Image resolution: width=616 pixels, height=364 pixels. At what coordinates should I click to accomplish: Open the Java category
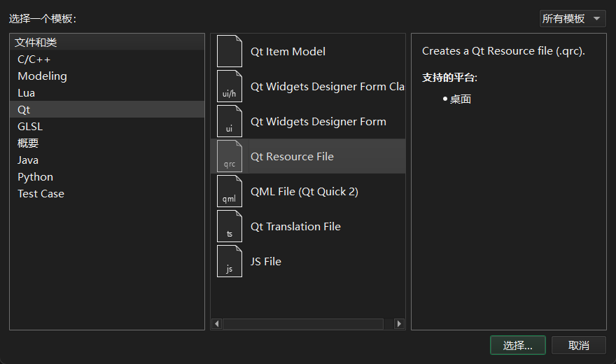[107, 160]
